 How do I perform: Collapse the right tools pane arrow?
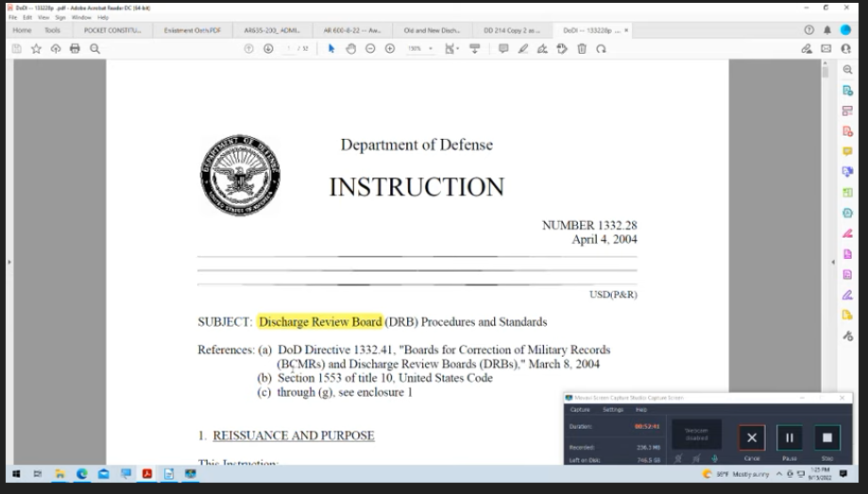coord(832,262)
